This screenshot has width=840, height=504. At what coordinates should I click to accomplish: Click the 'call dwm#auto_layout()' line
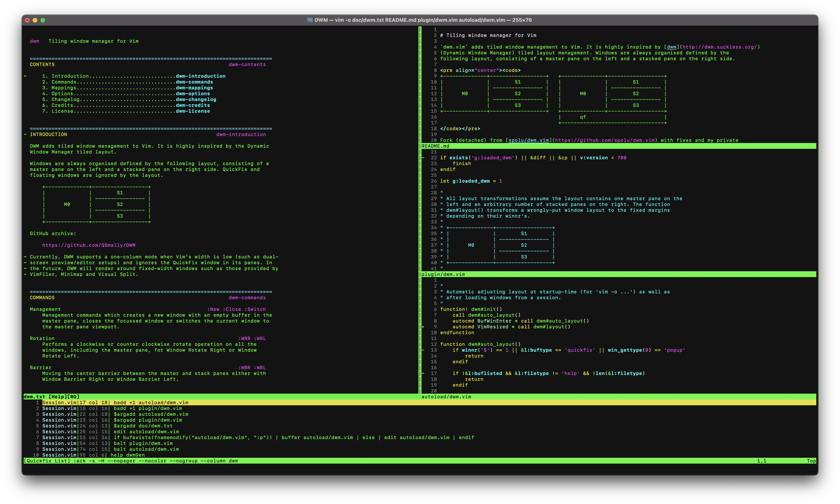click(x=486, y=315)
